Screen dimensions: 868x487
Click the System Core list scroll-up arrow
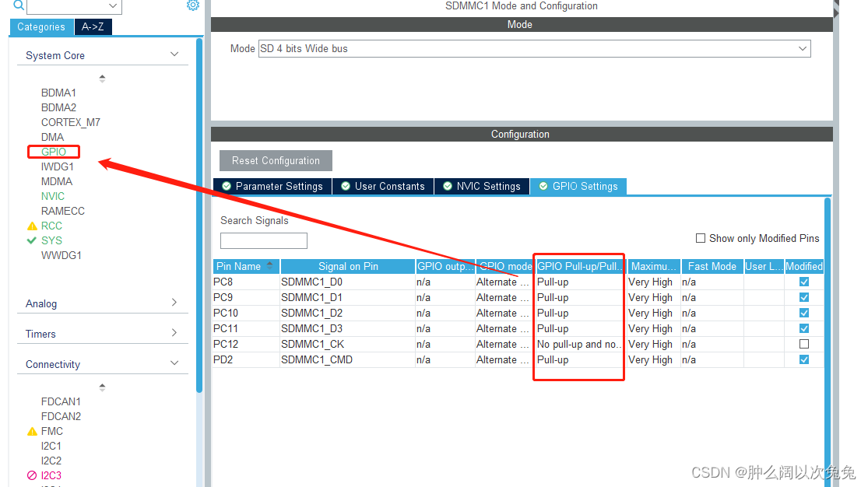click(x=102, y=79)
